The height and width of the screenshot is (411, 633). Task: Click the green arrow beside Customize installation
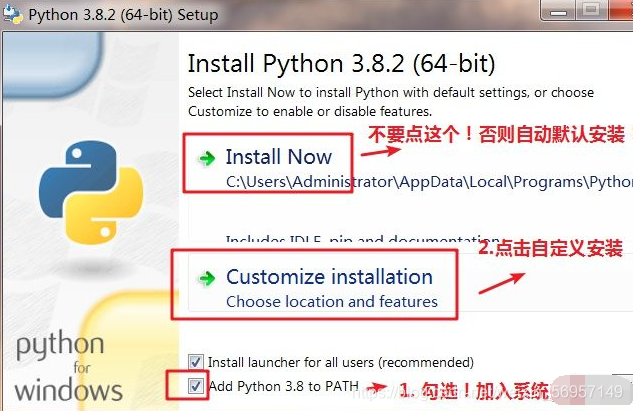(207, 278)
